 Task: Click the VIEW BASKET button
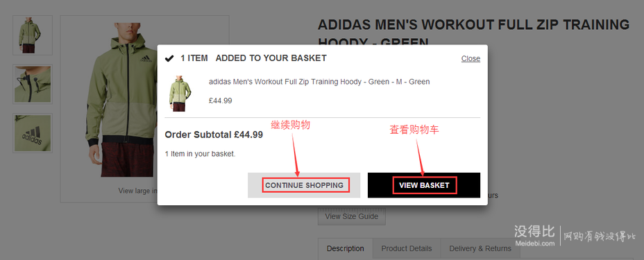pos(424,185)
